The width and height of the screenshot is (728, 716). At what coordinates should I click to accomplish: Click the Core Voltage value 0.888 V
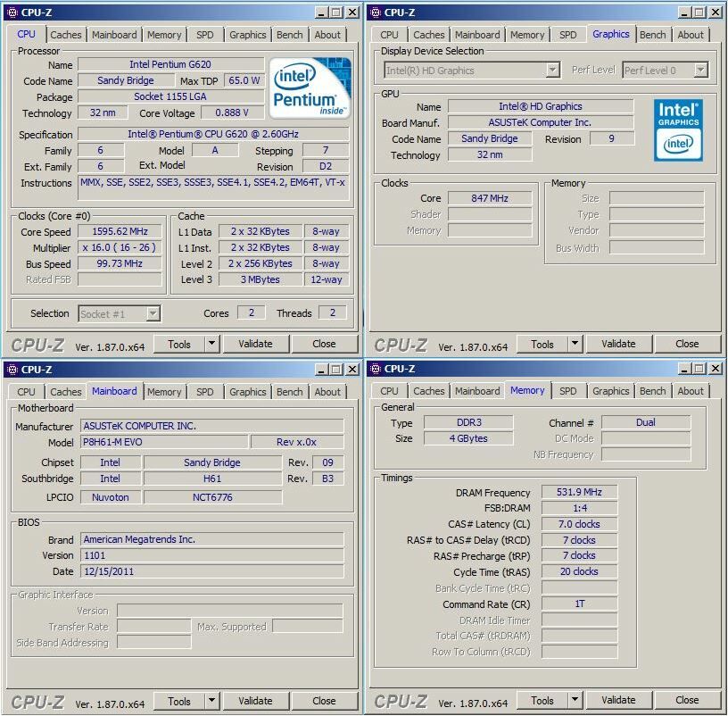[232, 112]
